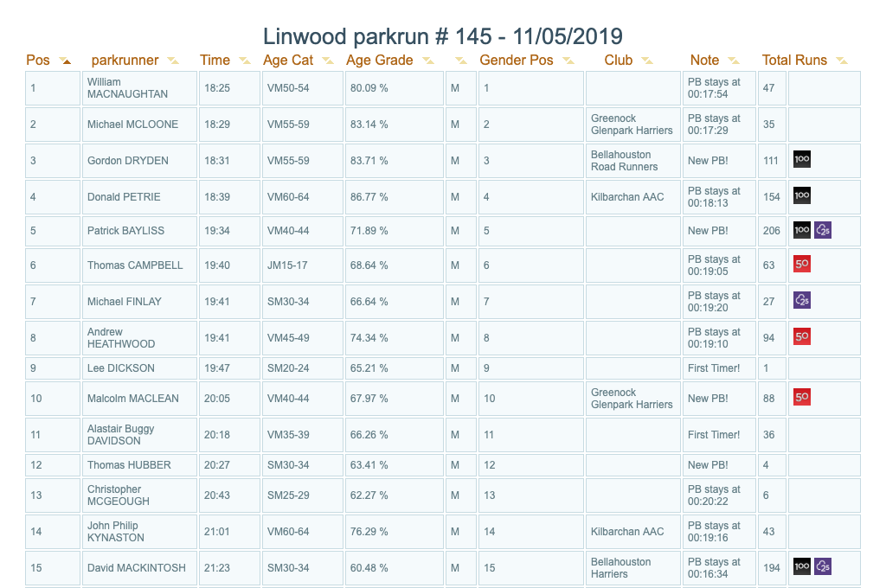Screen dimensions: 886x588
Task: Click the New PB! note for Thomas HUBBER
Action: tap(708, 465)
